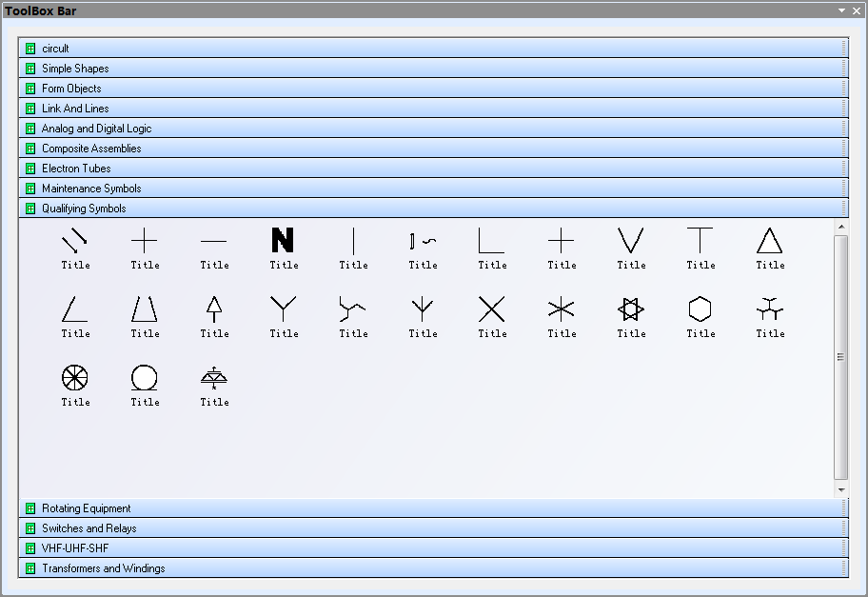
Task: Select the spoked wheel circle symbol
Action: pyautogui.click(x=75, y=378)
